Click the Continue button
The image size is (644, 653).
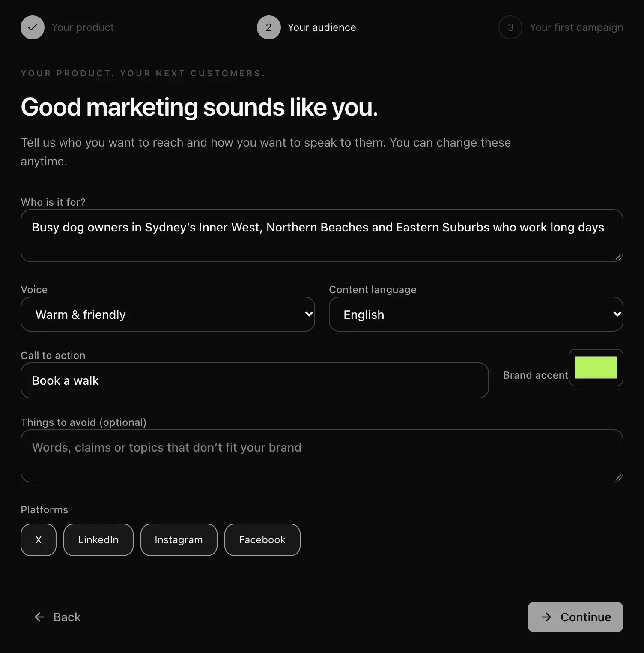[x=575, y=617]
